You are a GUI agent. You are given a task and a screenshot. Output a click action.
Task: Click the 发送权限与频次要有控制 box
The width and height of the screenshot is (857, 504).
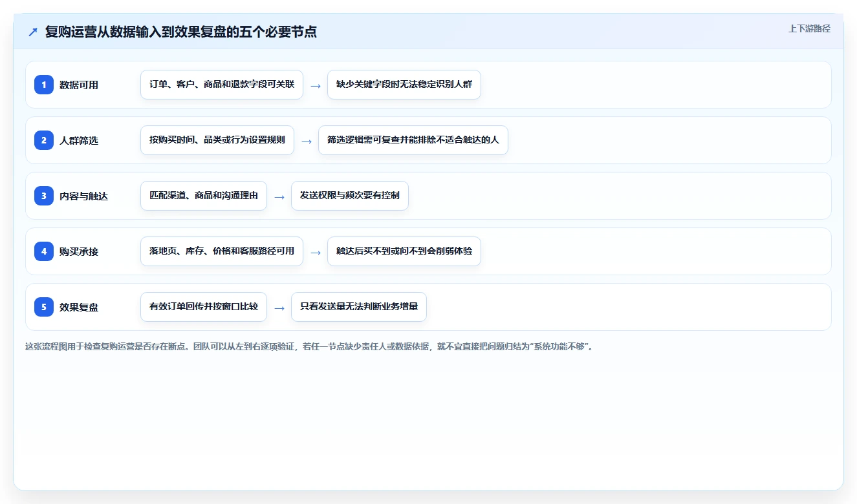(350, 196)
